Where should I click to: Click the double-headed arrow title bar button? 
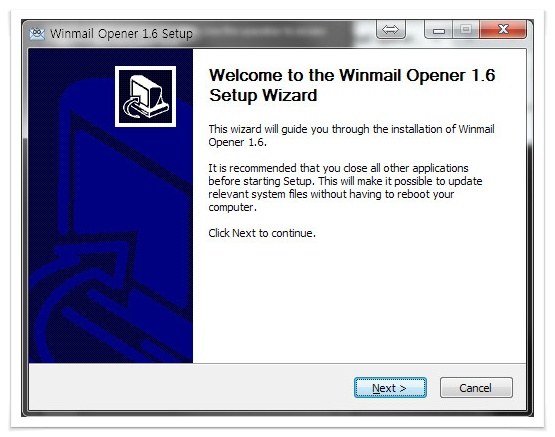click(x=390, y=29)
